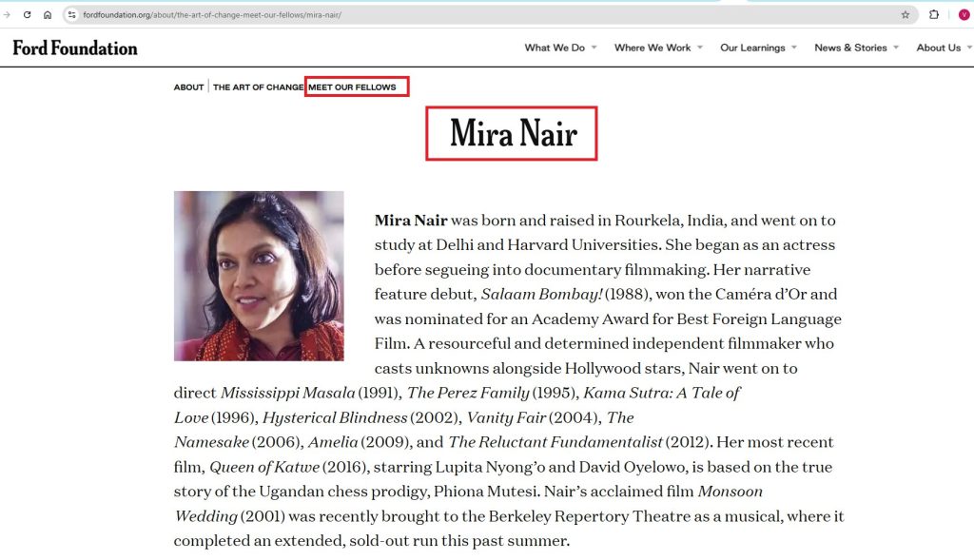Open The Art of Change breadcrumb link
The height and width of the screenshot is (560, 974).
coord(258,87)
